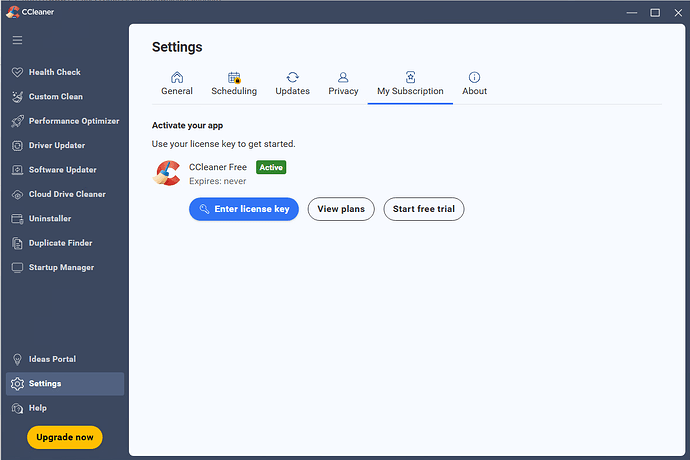The height and width of the screenshot is (460, 690).
Task: Click the Software Updater icon
Action: [17, 170]
